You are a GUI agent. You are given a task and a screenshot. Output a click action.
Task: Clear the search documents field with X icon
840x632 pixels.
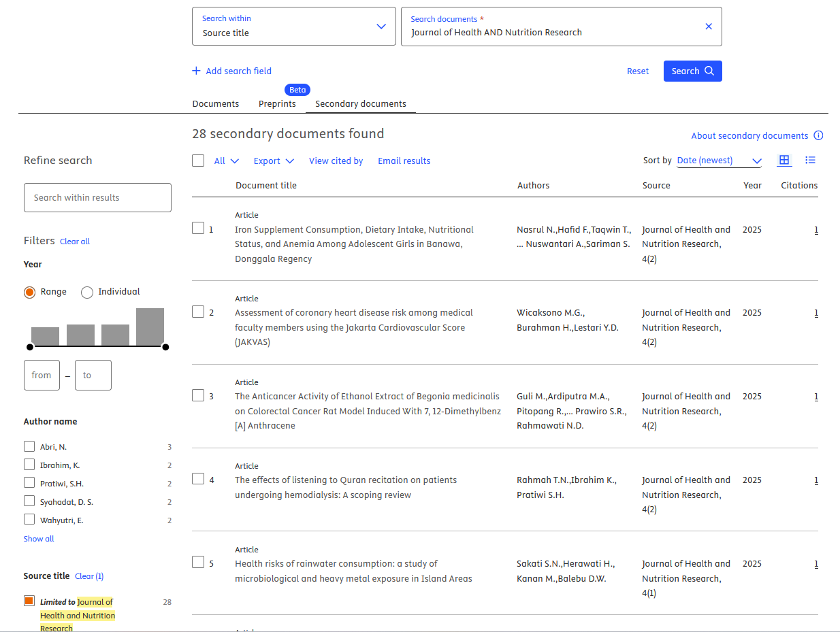[x=709, y=27]
